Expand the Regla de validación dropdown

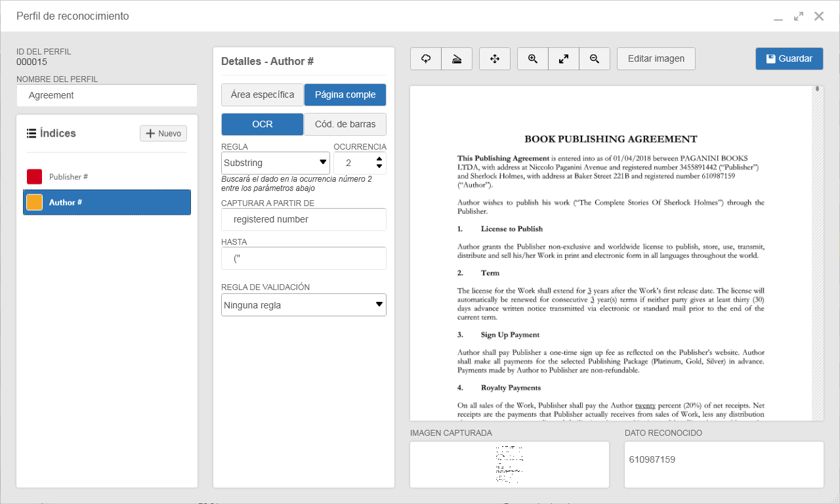point(304,304)
